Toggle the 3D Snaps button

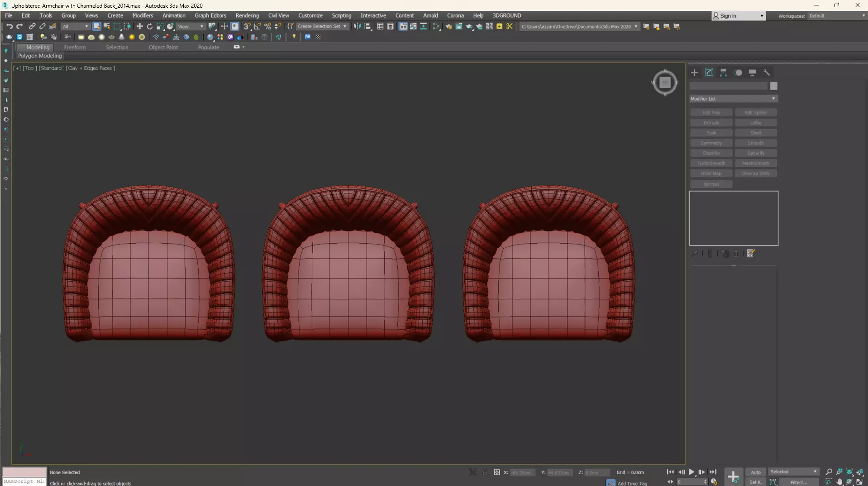247,26
